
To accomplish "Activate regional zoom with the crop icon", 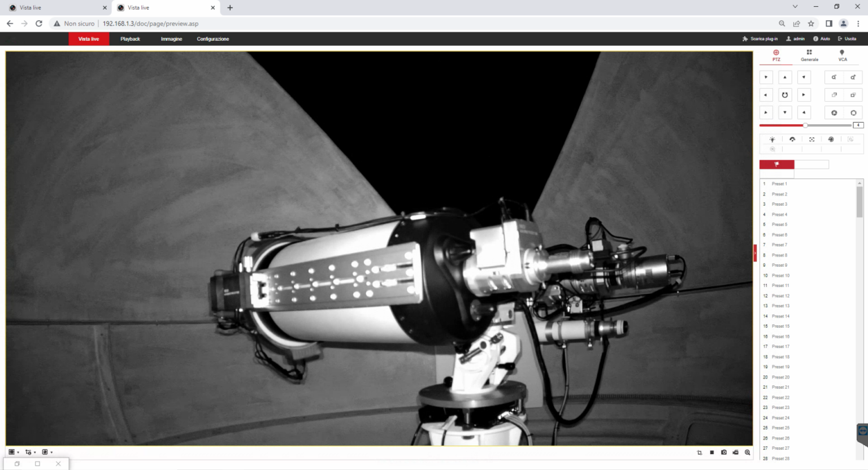I will point(700,452).
